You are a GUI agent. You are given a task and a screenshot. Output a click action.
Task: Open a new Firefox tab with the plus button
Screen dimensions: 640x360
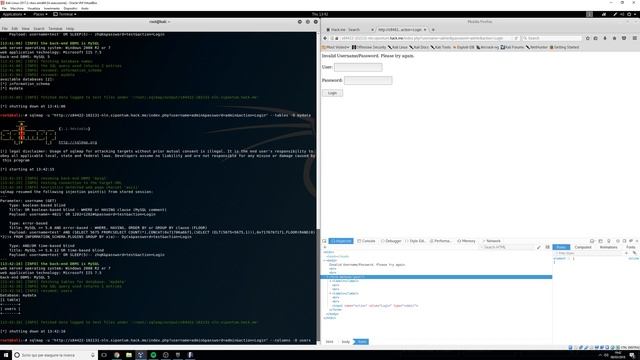(x=433, y=30)
